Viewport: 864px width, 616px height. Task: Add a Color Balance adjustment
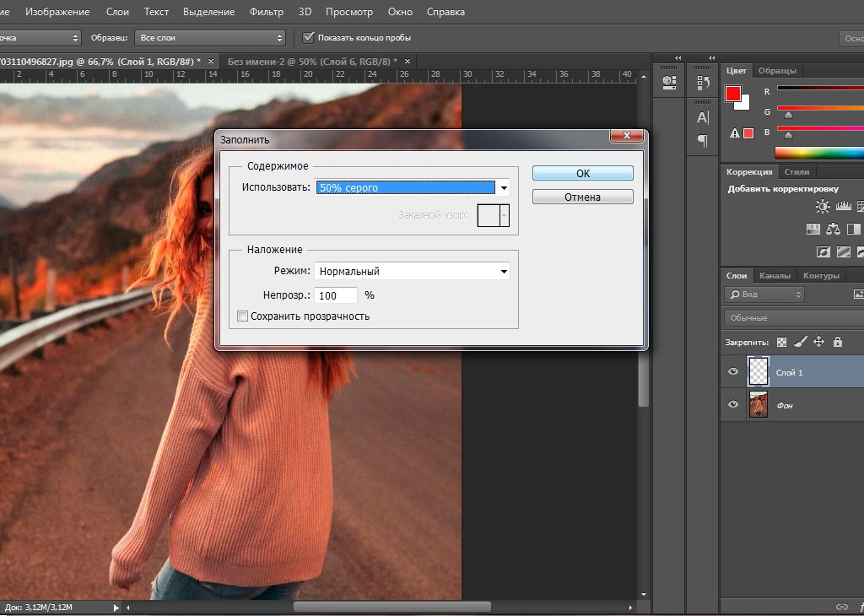click(x=834, y=229)
